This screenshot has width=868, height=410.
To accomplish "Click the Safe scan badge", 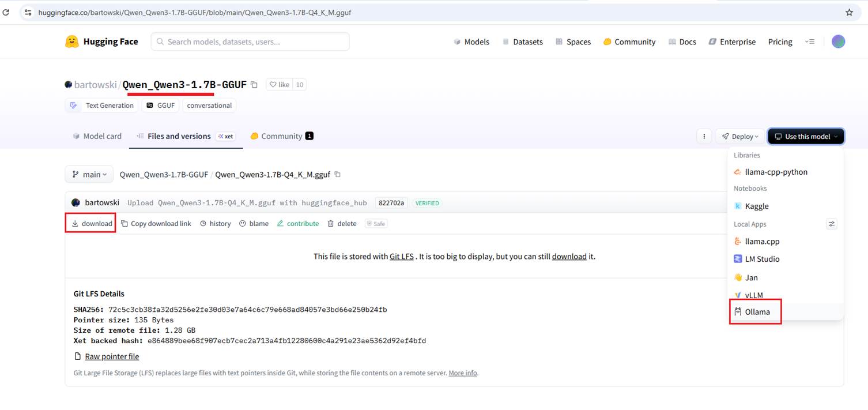I will point(376,223).
